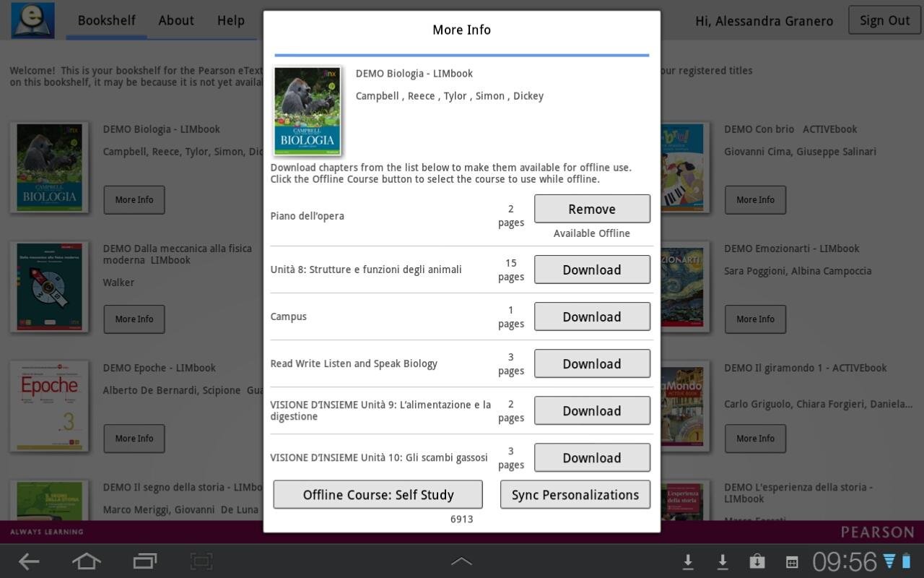The image size is (924, 578).
Task: Tap the DEMO Epoche - LIMbook title
Action: (159, 368)
